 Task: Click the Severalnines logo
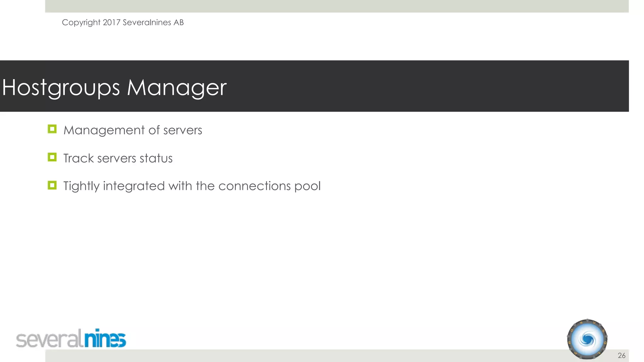click(x=71, y=338)
